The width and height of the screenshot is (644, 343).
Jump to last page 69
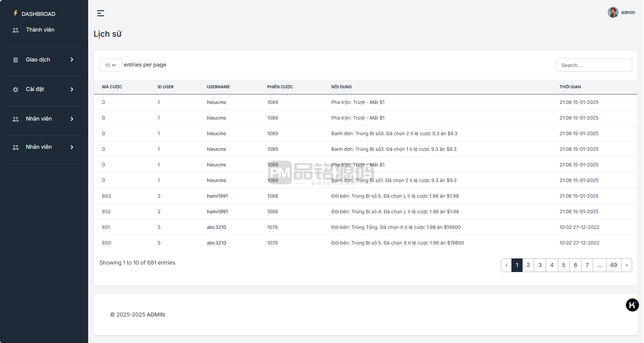point(614,265)
